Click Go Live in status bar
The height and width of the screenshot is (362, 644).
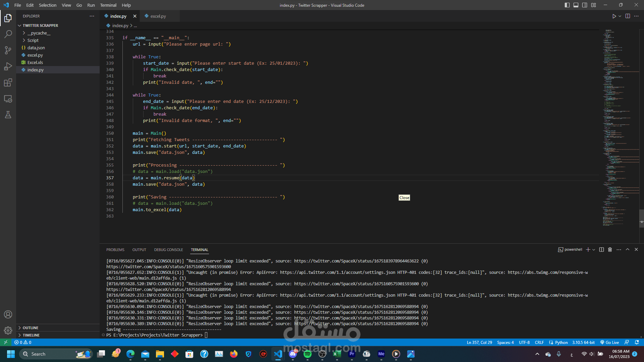(x=609, y=342)
